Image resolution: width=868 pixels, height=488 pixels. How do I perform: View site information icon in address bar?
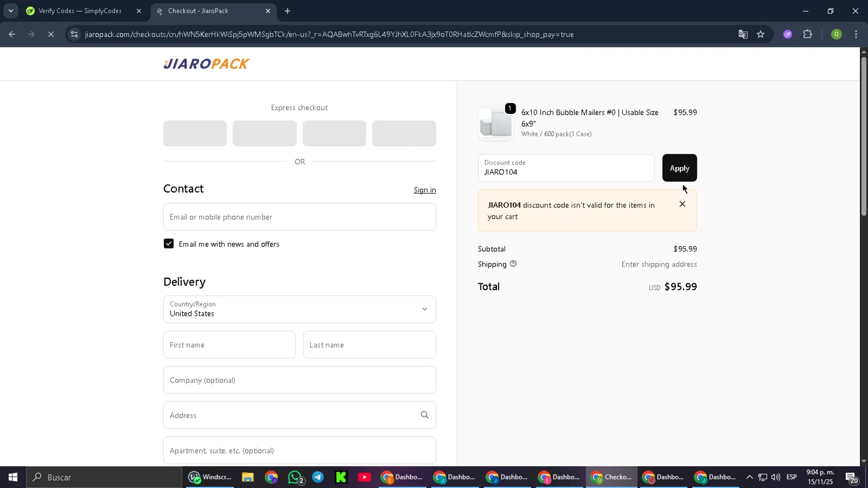74,34
